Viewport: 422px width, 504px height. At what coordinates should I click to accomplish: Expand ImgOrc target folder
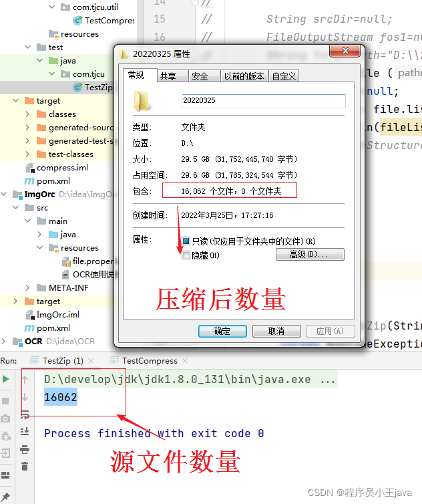coord(16,301)
